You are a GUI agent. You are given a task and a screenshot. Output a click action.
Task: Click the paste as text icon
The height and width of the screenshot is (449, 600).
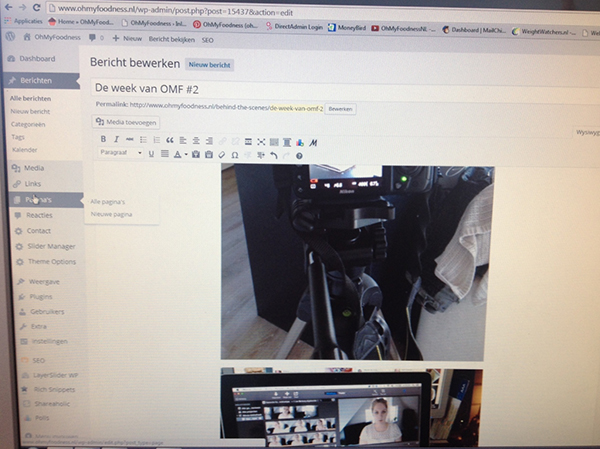tap(196, 155)
